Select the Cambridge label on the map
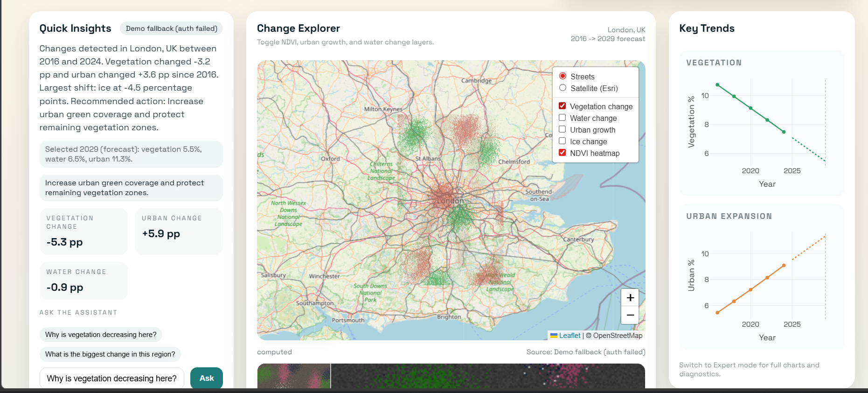Image resolution: width=868 pixels, height=393 pixels. click(x=476, y=80)
